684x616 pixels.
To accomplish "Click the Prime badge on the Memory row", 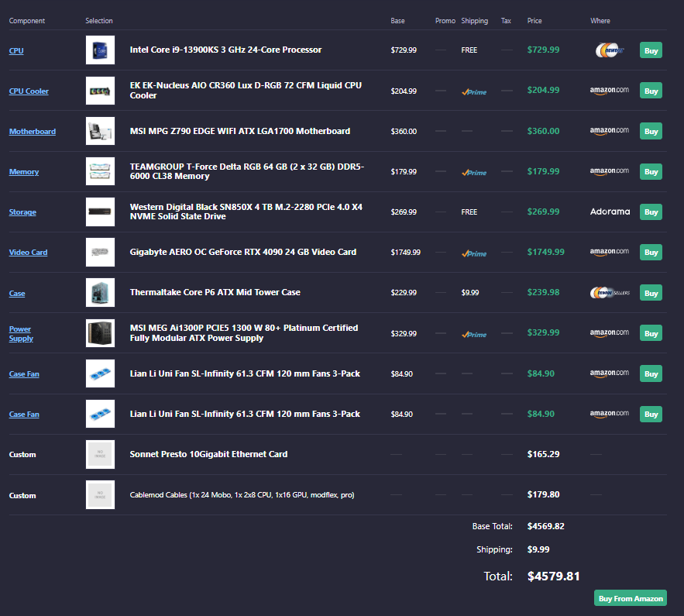I will 474,172.
